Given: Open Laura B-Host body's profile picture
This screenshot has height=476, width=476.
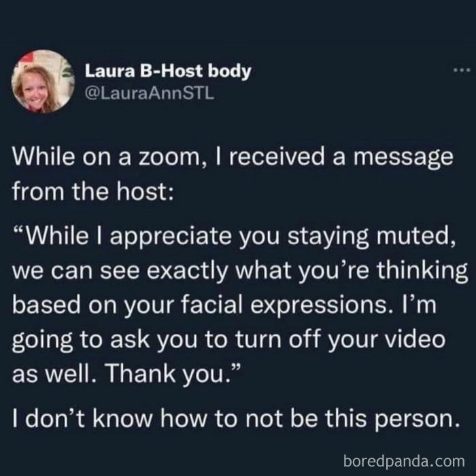Looking at the screenshot, I should (43, 82).
